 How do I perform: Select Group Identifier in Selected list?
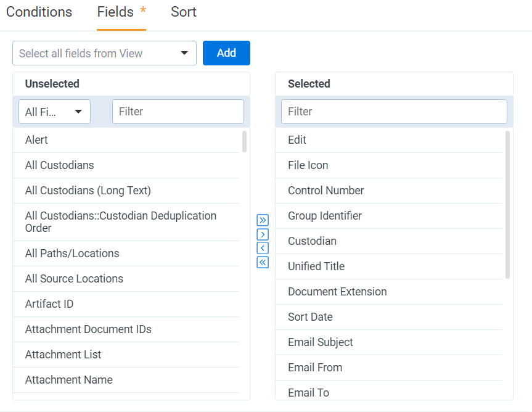(389, 216)
